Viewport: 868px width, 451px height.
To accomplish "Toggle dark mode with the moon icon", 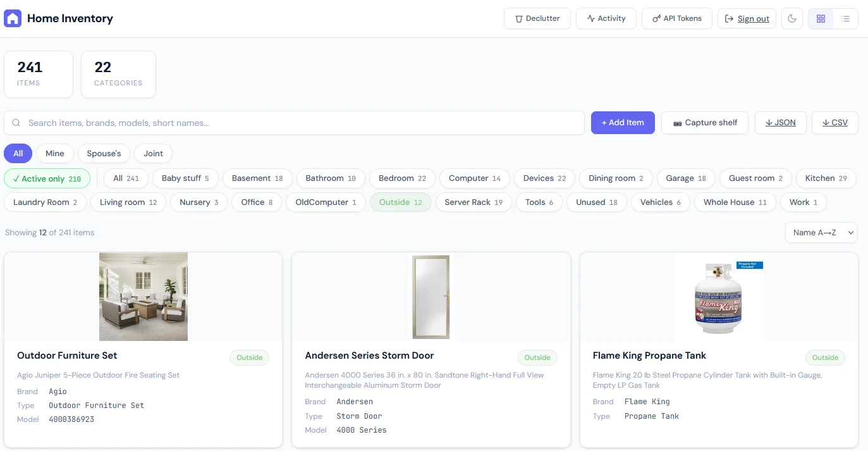I will coord(792,18).
